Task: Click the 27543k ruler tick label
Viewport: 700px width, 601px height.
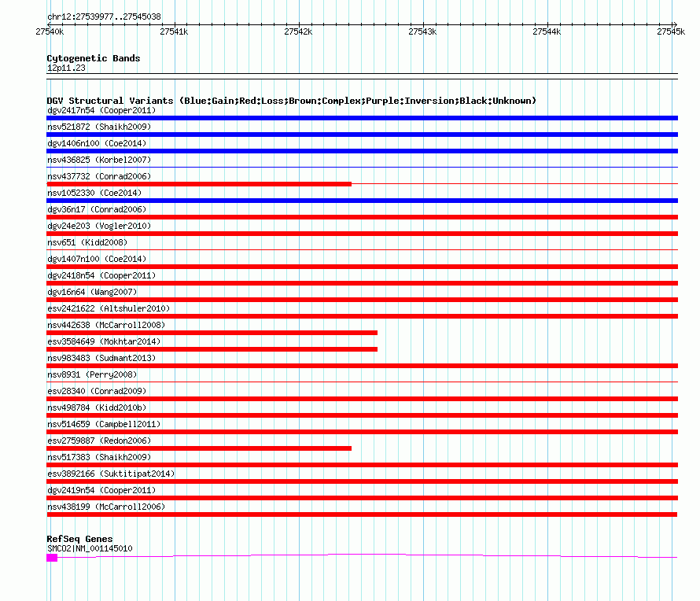Action: (x=422, y=31)
